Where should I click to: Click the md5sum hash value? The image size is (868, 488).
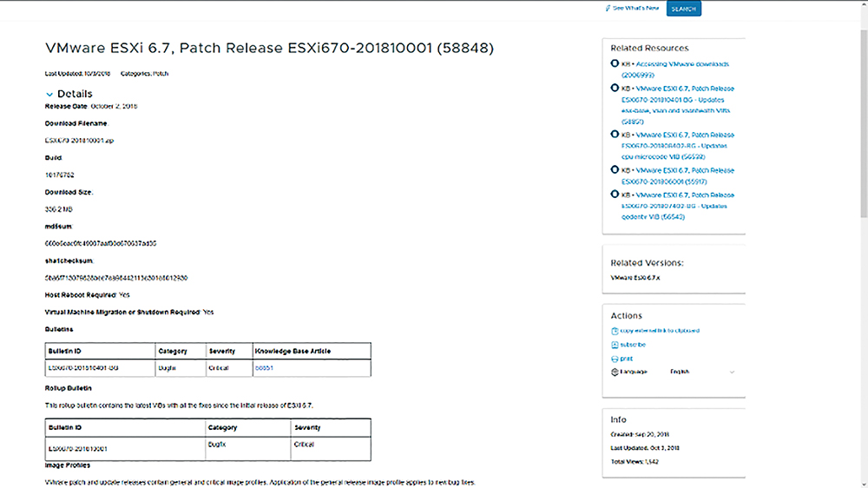101,244
